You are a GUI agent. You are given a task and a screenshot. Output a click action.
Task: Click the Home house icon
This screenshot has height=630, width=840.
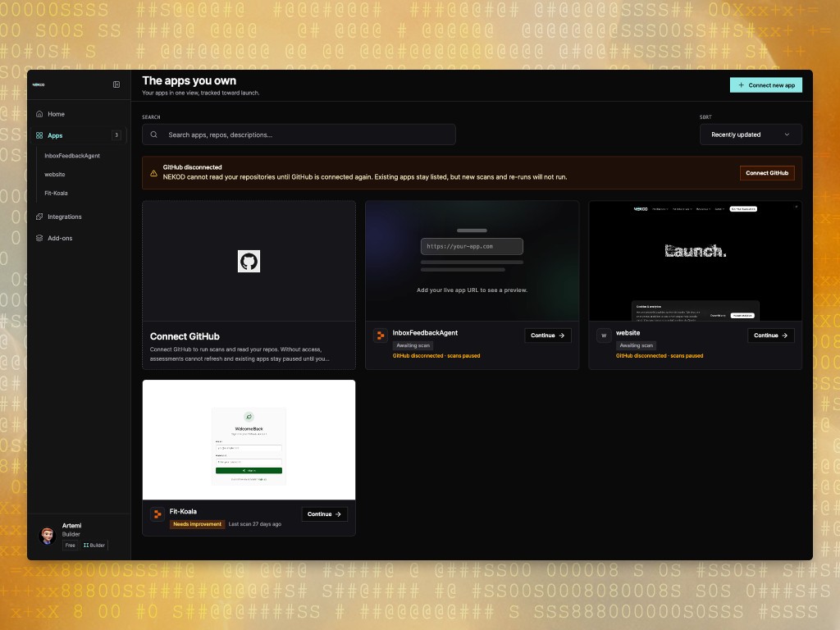(x=39, y=114)
